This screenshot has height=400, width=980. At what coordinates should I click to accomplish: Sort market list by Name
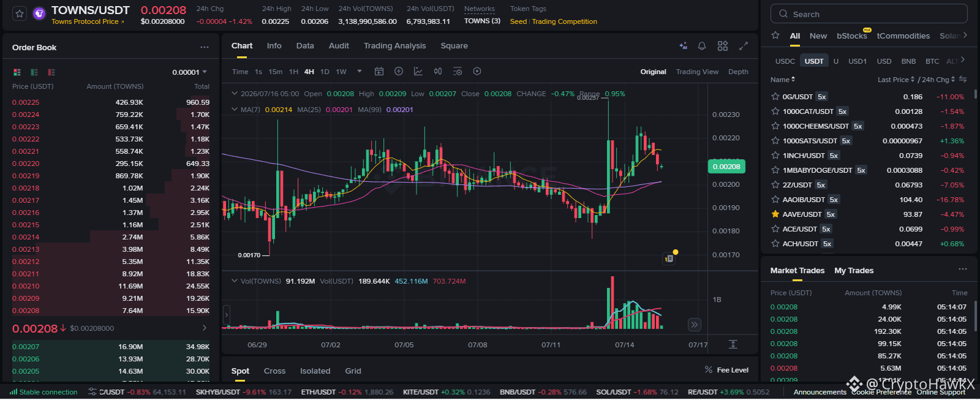tap(783, 80)
